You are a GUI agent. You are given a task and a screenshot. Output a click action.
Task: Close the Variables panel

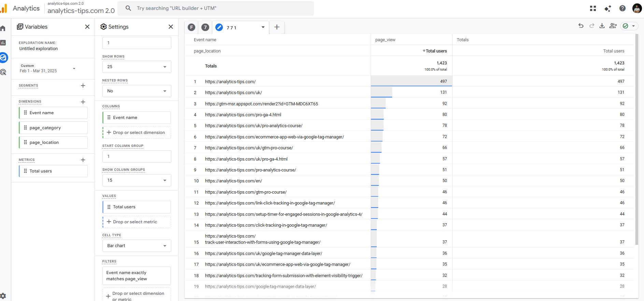click(87, 27)
